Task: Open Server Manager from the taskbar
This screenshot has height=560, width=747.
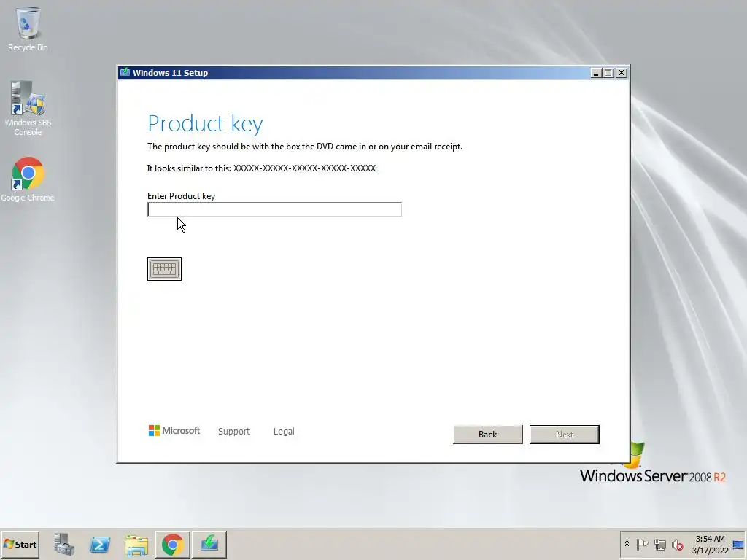Action: tap(64, 544)
